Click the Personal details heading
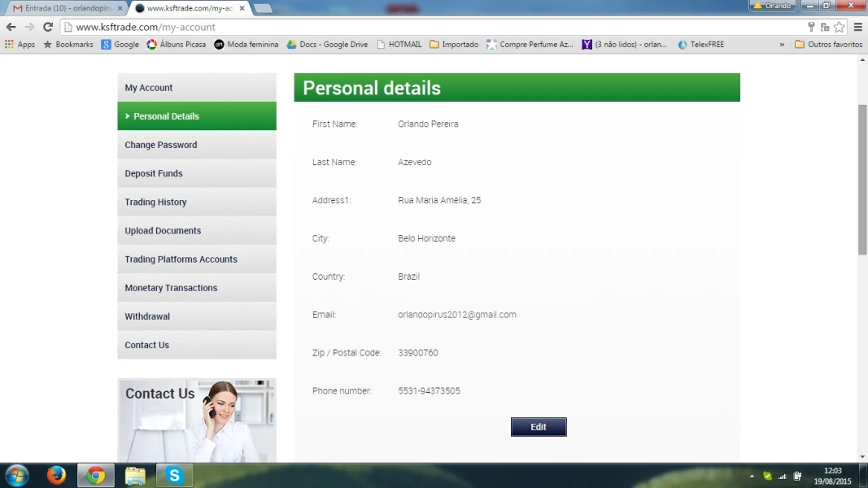The image size is (868, 488). [x=372, y=88]
